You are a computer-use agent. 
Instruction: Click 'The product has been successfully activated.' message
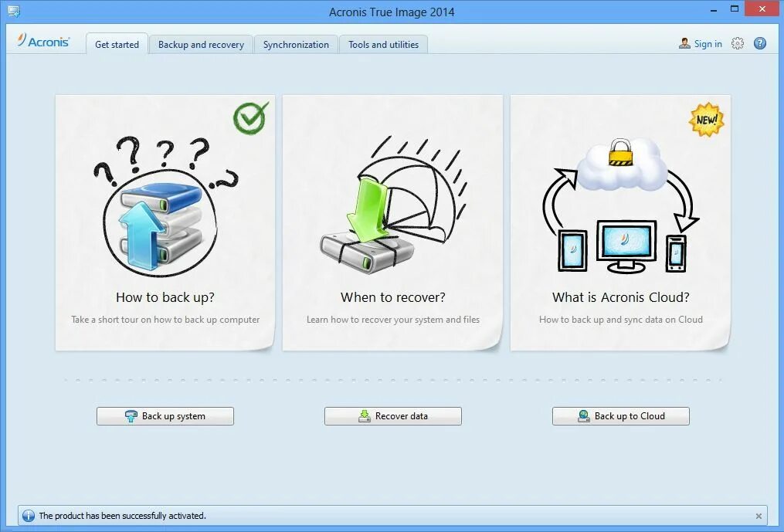click(123, 516)
